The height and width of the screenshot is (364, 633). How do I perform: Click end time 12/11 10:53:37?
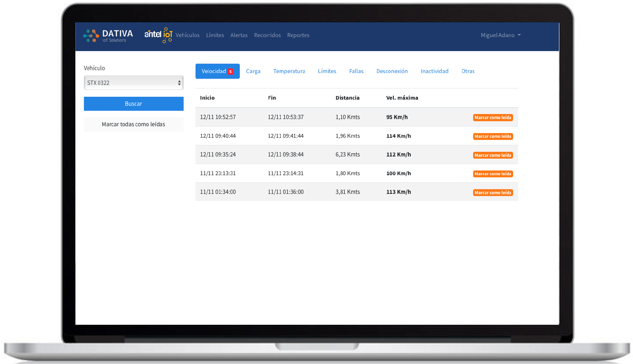(286, 117)
